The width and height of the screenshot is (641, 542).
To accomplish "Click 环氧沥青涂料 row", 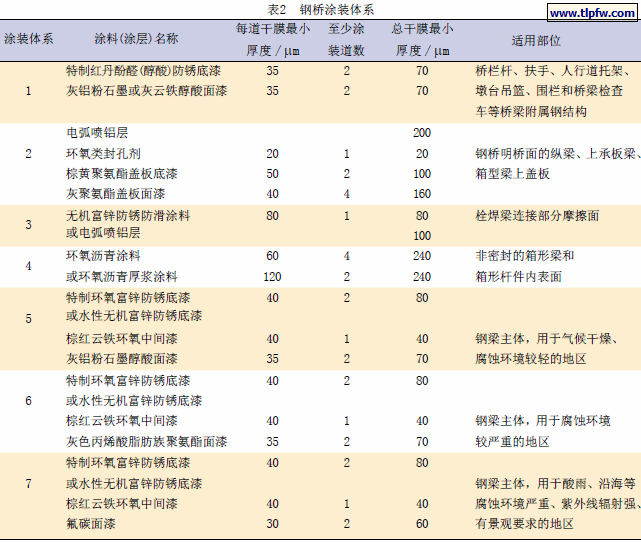I will (x=103, y=256).
